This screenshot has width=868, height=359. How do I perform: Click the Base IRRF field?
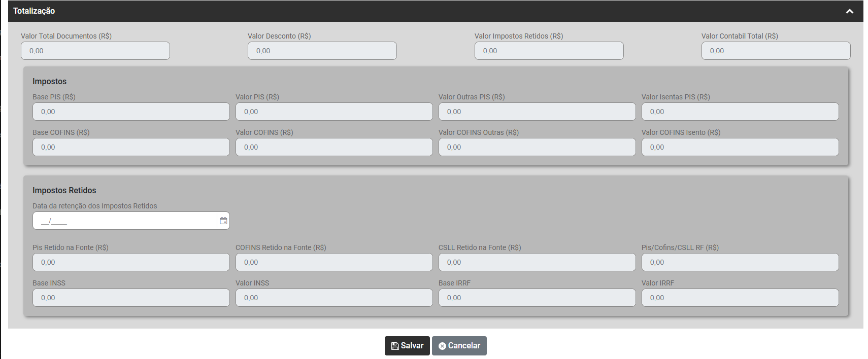click(x=537, y=298)
